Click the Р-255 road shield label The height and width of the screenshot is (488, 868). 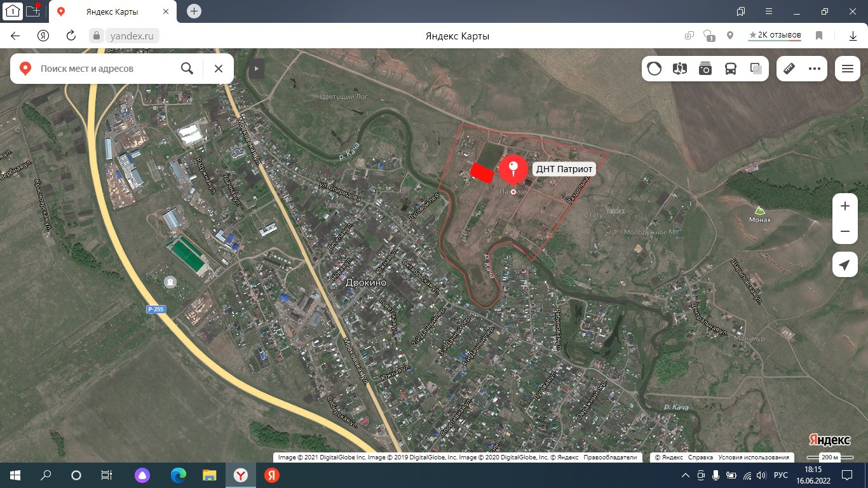click(156, 309)
